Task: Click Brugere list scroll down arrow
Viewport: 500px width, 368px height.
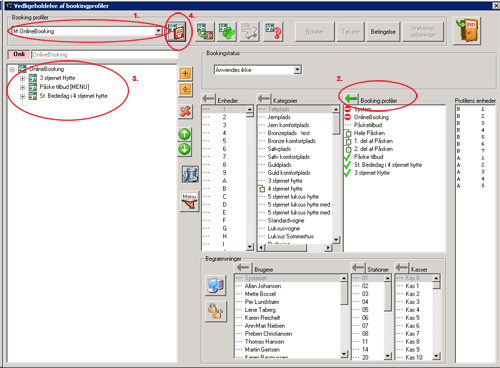Action: point(344,354)
